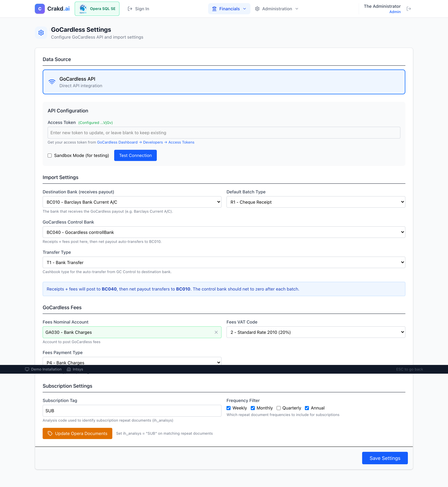Click the logout arrow icon beside Administrator
Image resolution: width=448 pixels, height=487 pixels.
[x=409, y=9]
